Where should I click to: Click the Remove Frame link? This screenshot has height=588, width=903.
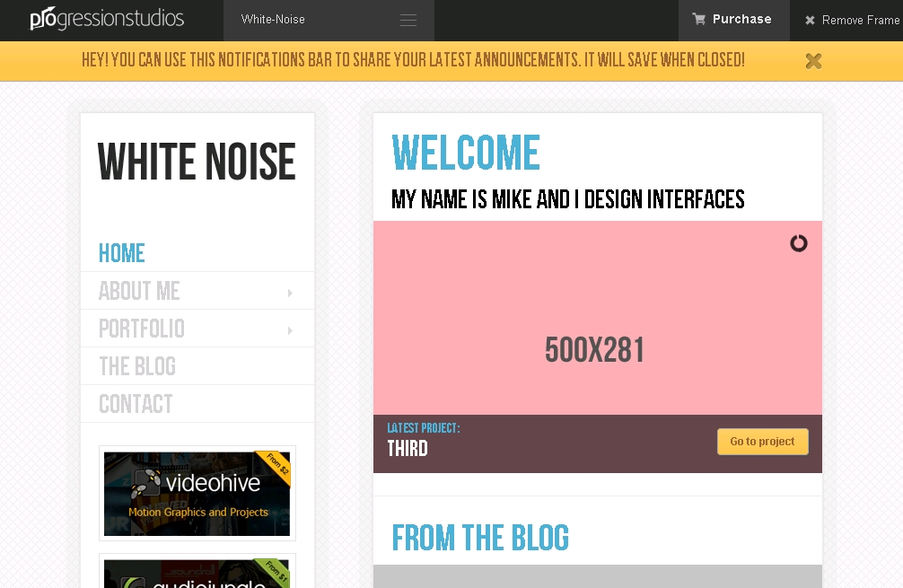click(860, 20)
